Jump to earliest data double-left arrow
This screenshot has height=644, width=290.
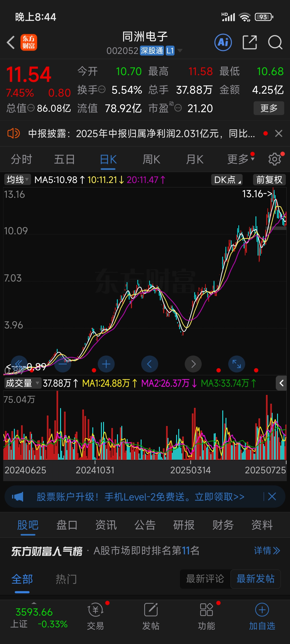pyautogui.click(x=19, y=364)
